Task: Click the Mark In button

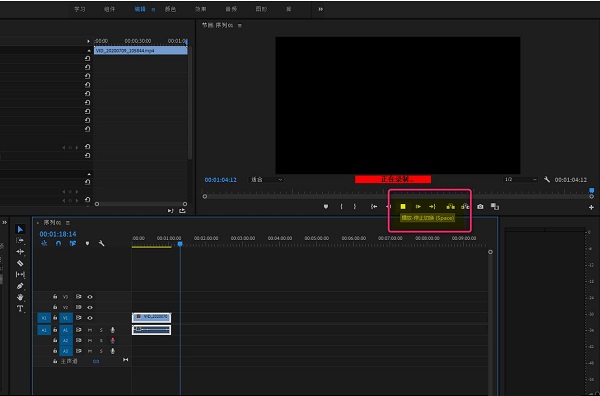Action: (341, 207)
